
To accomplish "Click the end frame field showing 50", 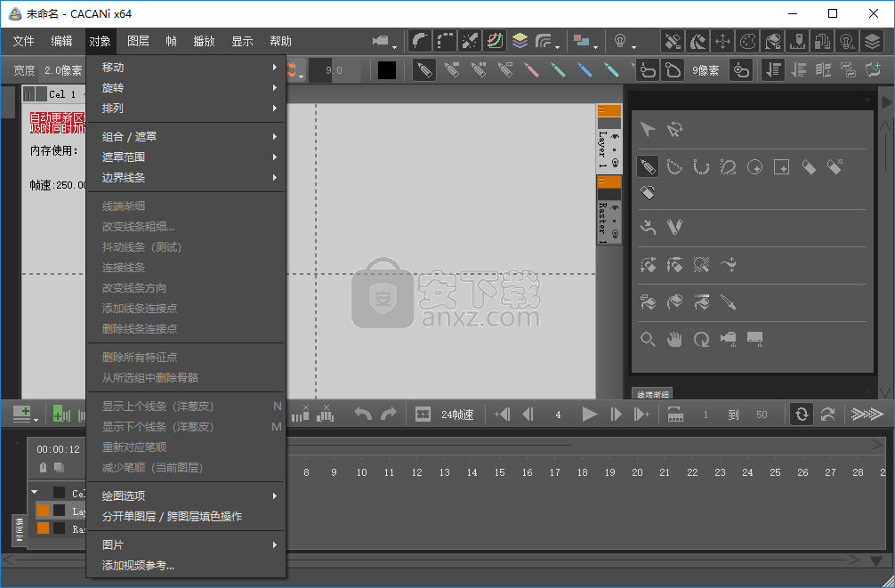I will pyautogui.click(x=762, y=415).
